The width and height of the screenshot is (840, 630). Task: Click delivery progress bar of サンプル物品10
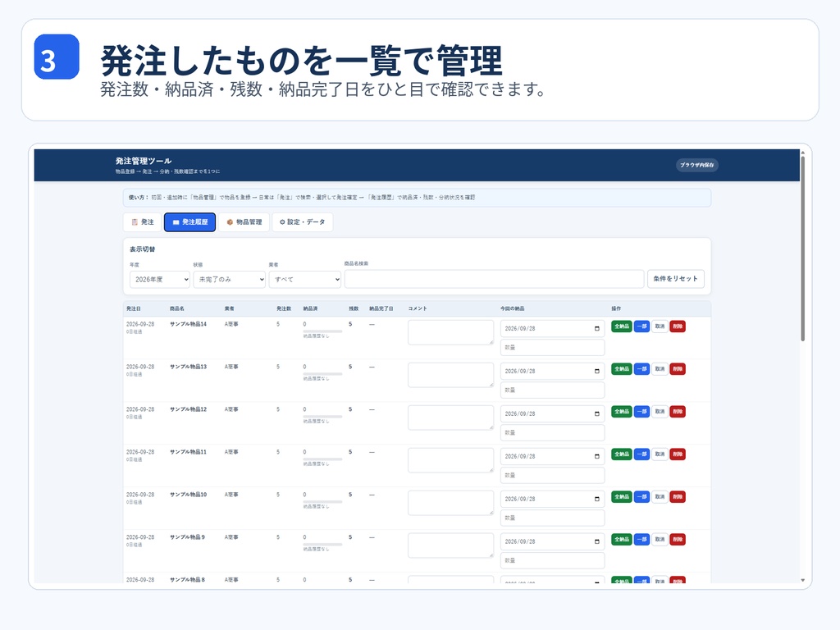[322, 501]
